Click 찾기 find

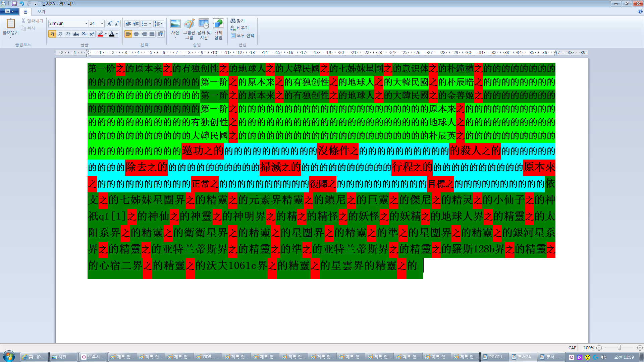[237, 21]
